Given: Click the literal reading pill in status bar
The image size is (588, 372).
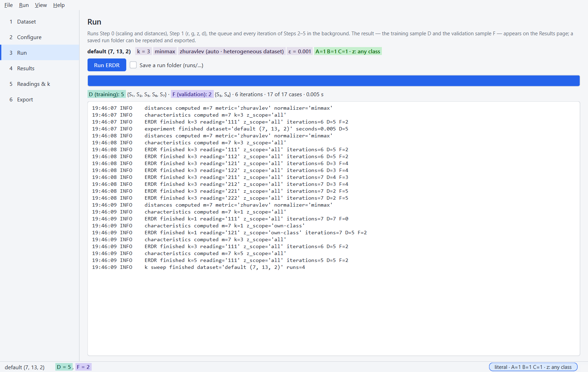Looking at the screenshot, I should tap(533, 367).
